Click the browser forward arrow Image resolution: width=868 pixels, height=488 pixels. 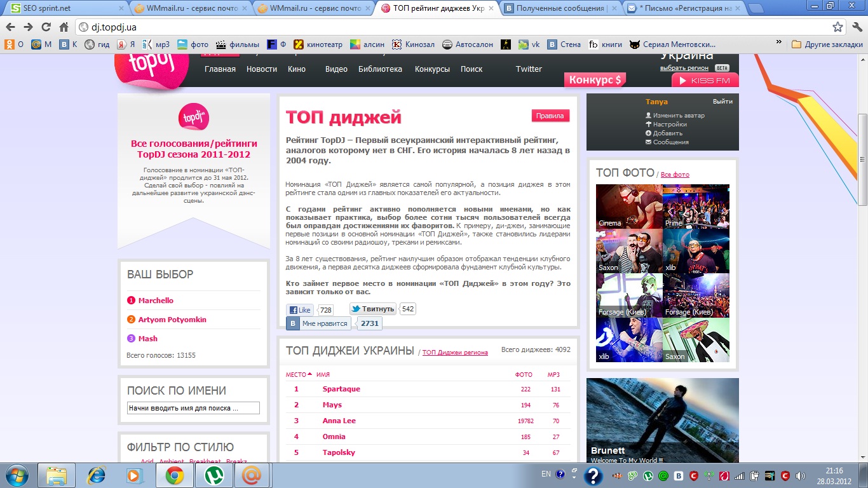(28, 27)
